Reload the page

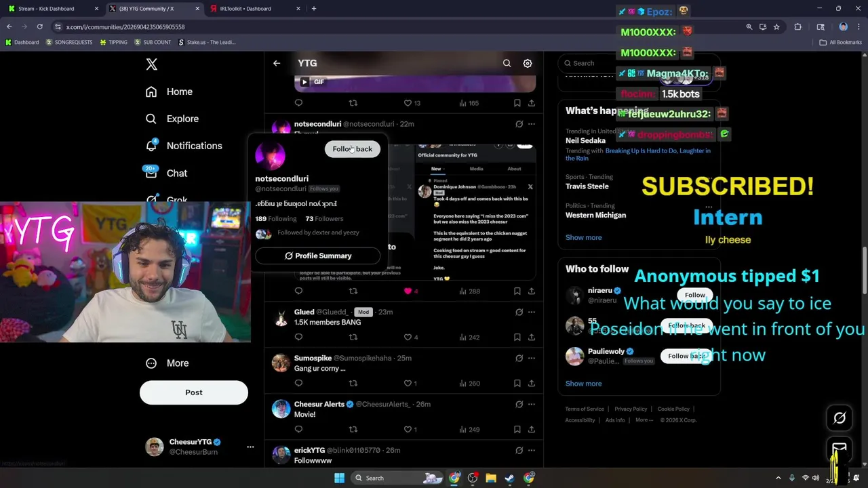tap(40, 26)
